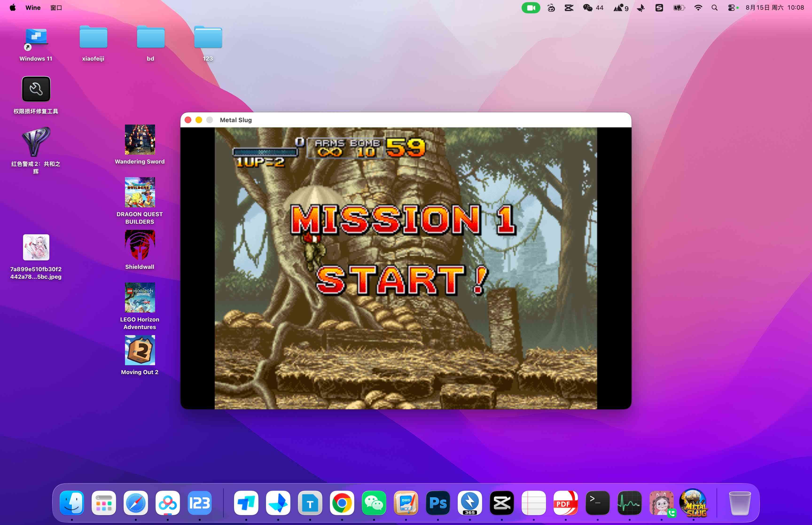Select the 7a899e510fb30f2 jpeg file
Screen dimensions: 812x525
pyautogui.click(x=36, y=247)
